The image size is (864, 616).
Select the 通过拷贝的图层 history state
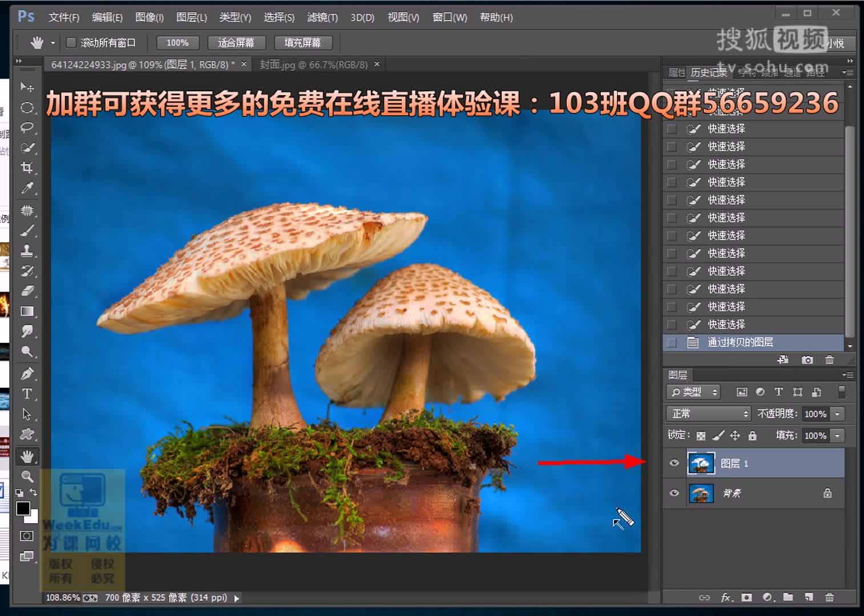pyautogui.click(x=742, y=342)
